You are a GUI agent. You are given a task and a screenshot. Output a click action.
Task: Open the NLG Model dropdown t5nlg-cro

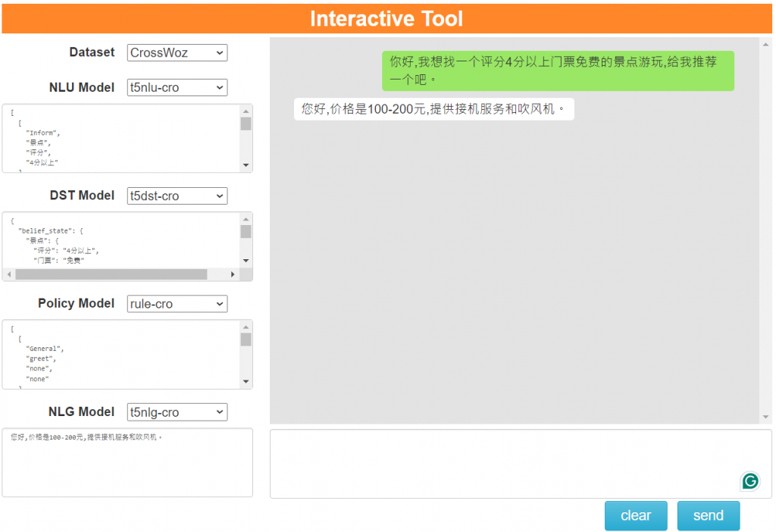(x=177, y=412)
